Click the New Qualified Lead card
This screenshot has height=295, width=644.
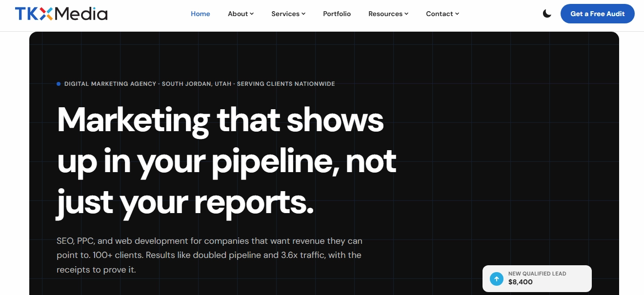click(537, 279)
